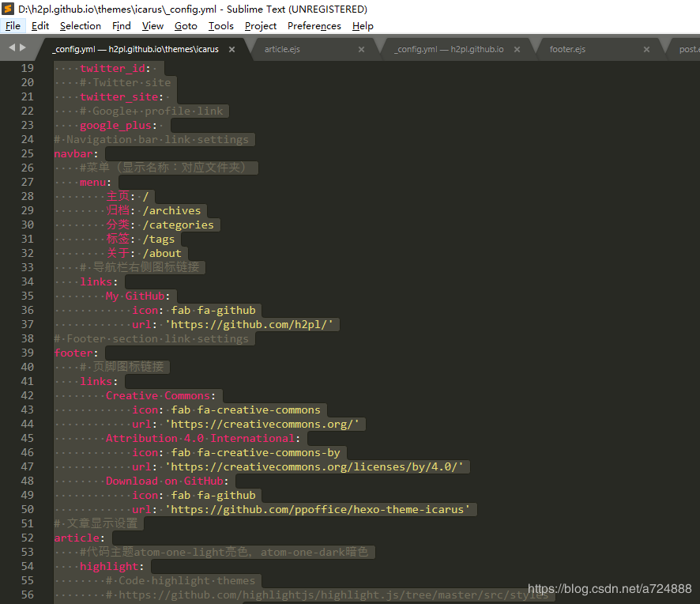Screen dimensions: 700x604
Task: Click the previous tab arrow icon
Action: click(12, 47)
